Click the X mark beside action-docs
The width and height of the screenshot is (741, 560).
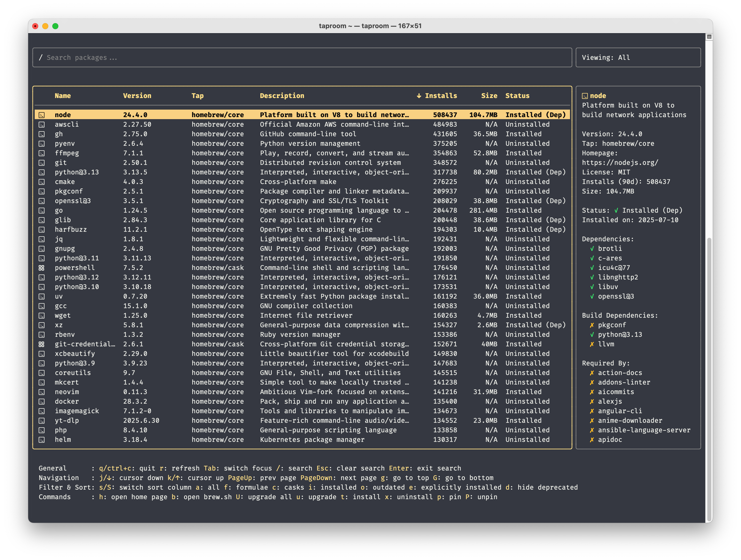coord(592,373)
